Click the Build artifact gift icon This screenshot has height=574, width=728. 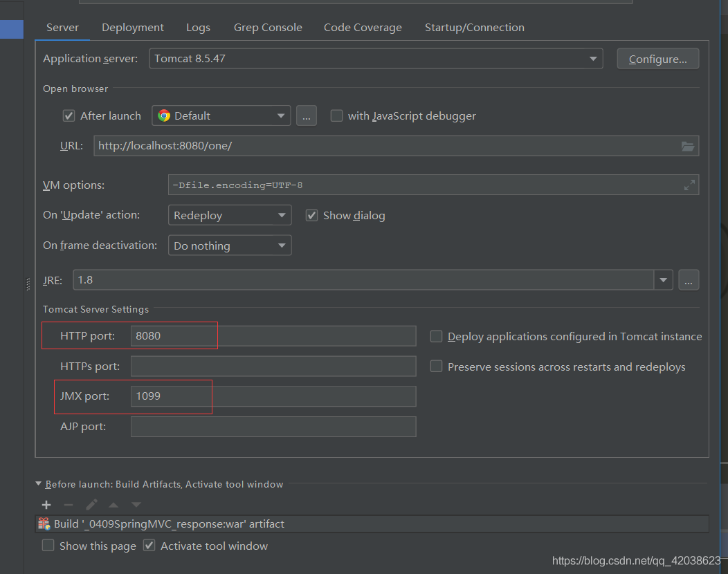tap(44, 524)
